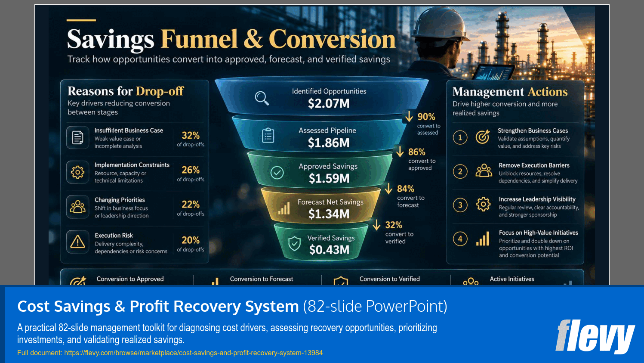This screenshot has height=363, width=644.
Task: Click the shield icon in Verified Savings
Action: [x=294, y=243]
